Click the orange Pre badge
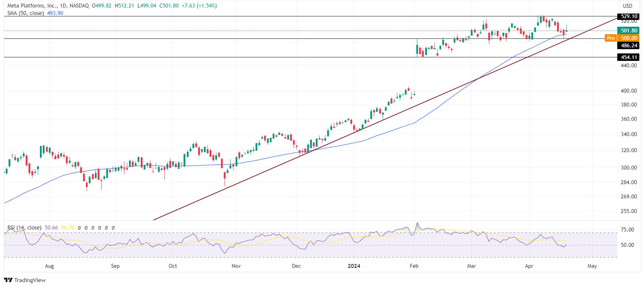The height and width of the screenshot is (286, 644). (611, 38)
